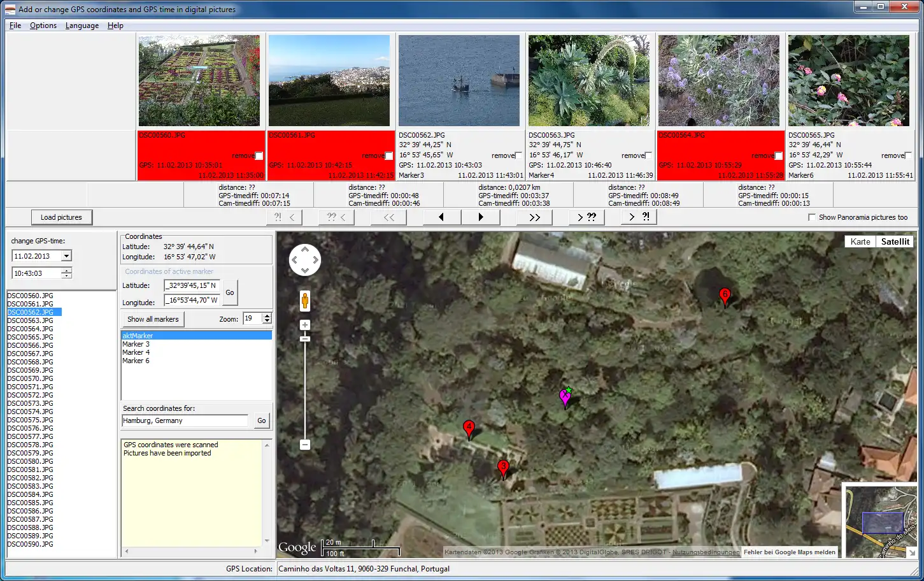Select the DSC00565 flowers thumbnail
This screenshot has height=581, width=924.
tap(849, 80)
